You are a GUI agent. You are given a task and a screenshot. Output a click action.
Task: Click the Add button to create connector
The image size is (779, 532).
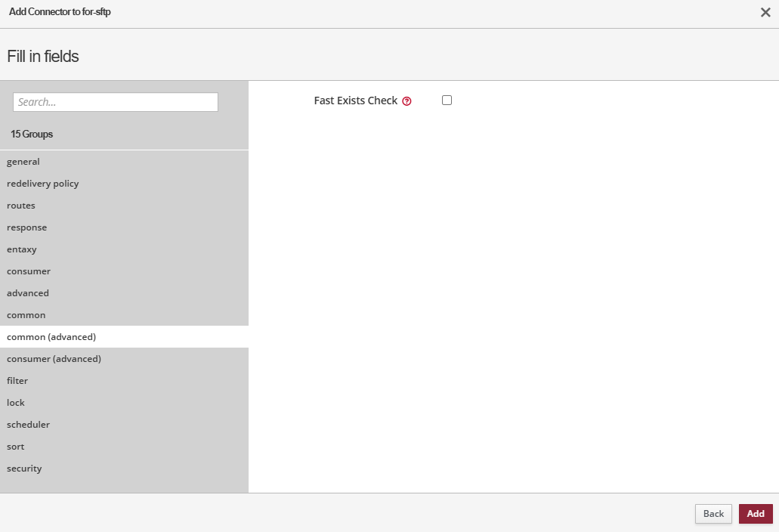(x=756, y=514)
